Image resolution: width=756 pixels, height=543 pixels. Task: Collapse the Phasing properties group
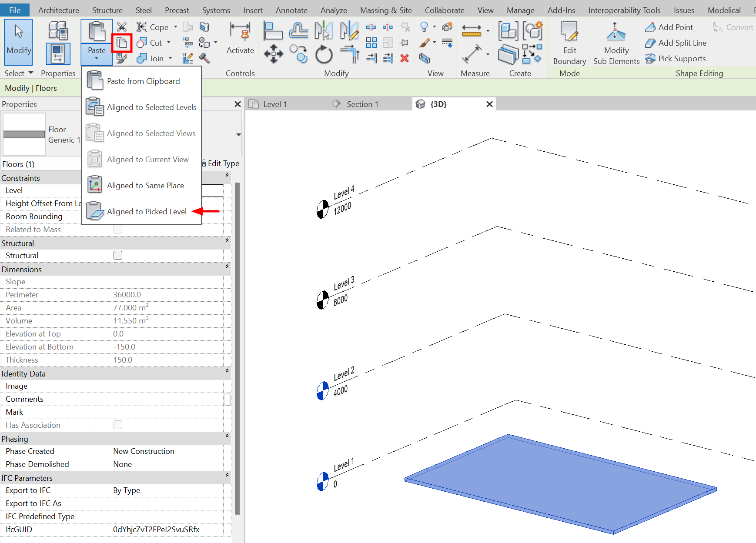[227, 436]
